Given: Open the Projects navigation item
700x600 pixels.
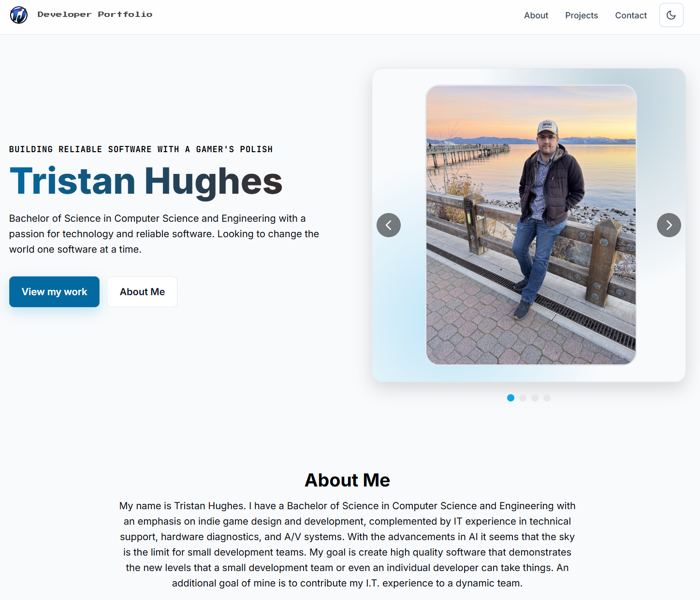Looking at the screenshot, I should (x=582, y=15).
